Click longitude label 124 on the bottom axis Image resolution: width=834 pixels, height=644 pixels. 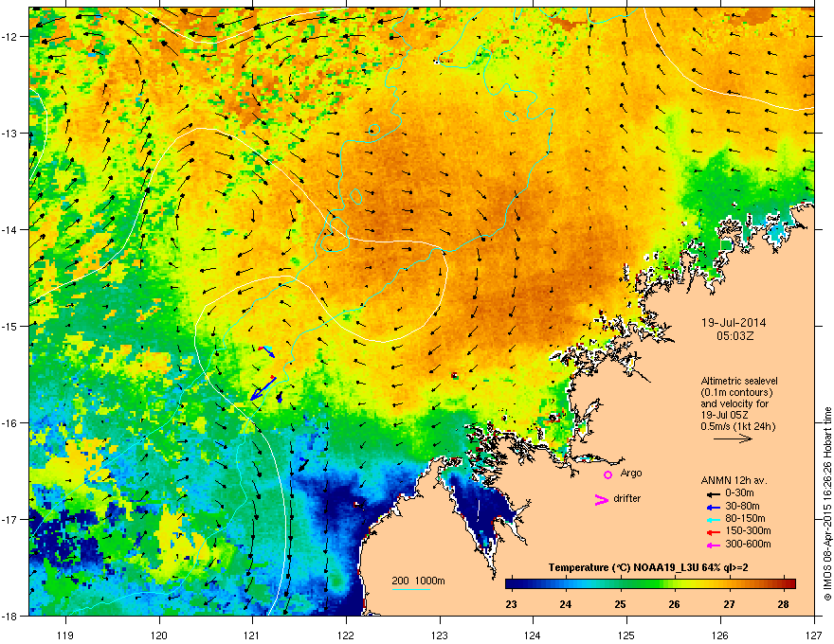tap(533, 635)
